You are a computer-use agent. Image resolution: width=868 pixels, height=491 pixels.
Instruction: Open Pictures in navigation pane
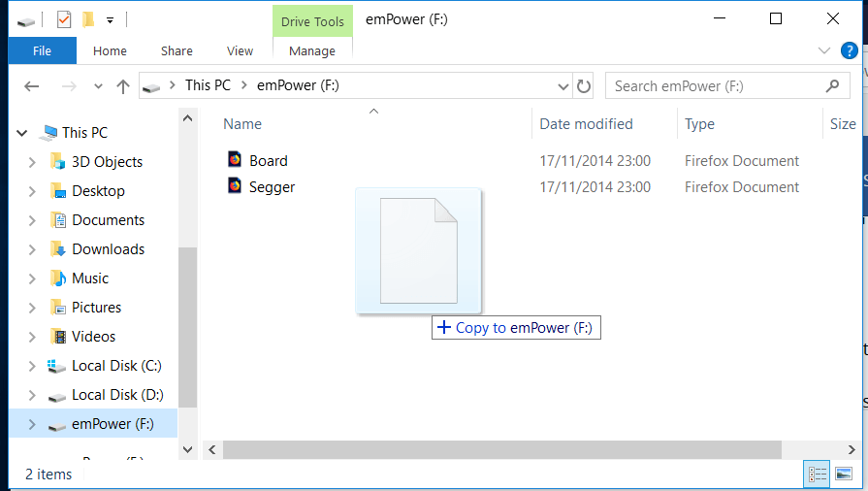pos(96,308)
